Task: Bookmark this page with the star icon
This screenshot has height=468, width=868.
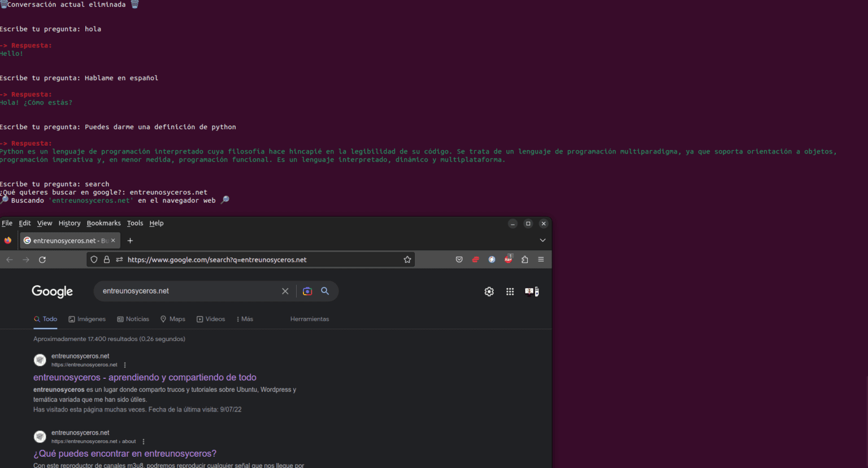Action: [x=407, y=260]
